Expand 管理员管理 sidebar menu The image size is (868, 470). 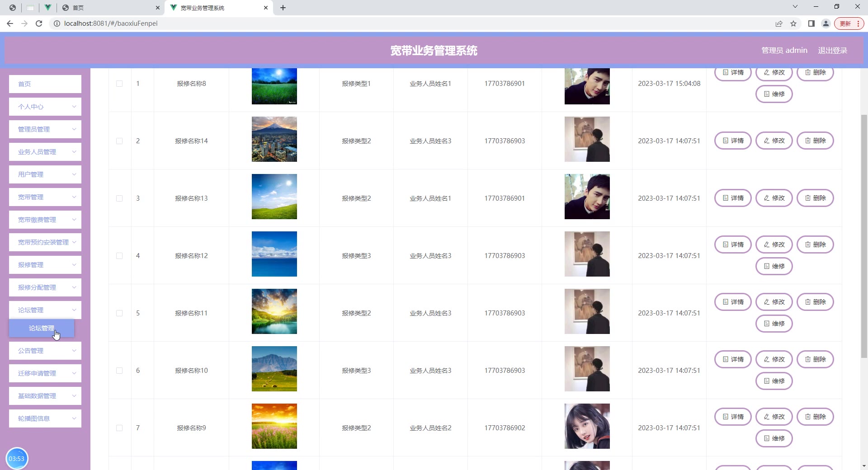pos(45,129)
